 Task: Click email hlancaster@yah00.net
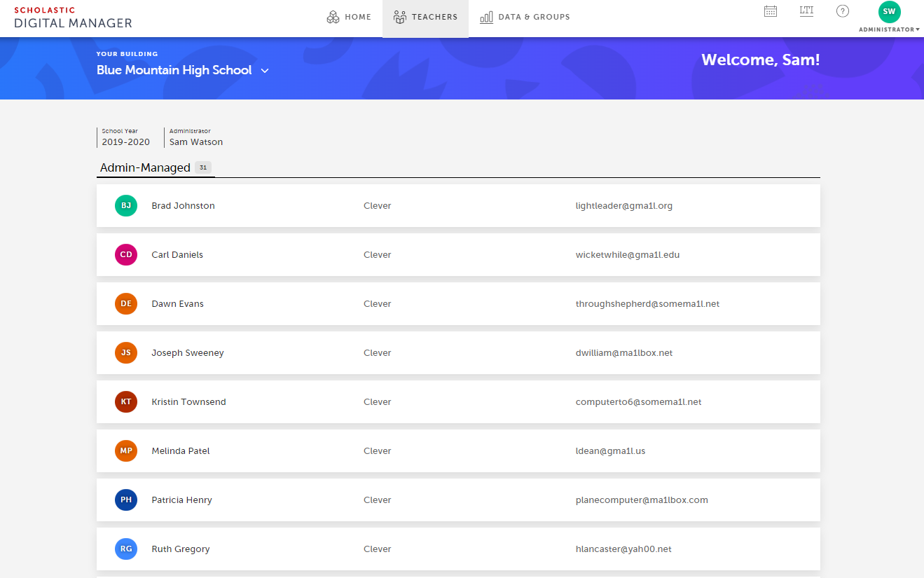coord(623,549)
